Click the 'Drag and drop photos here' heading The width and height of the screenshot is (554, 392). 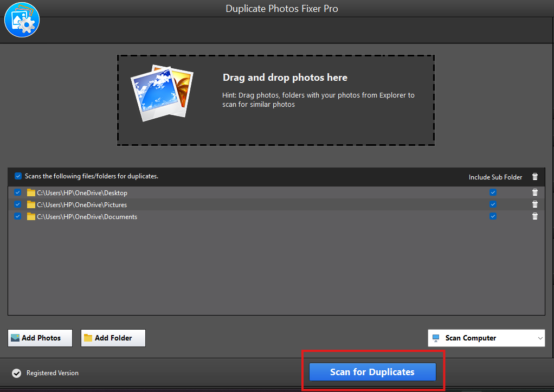[285, 78]
